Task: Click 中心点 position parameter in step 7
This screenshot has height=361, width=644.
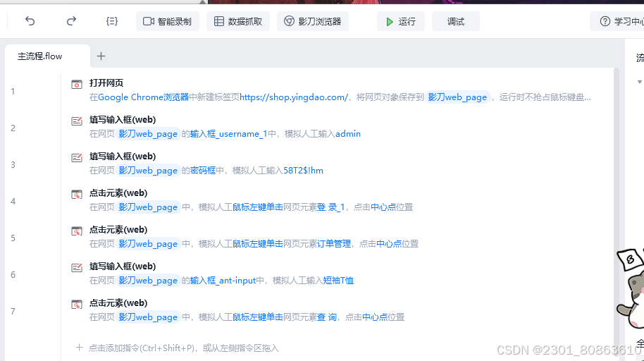Action: click(375, 317)
